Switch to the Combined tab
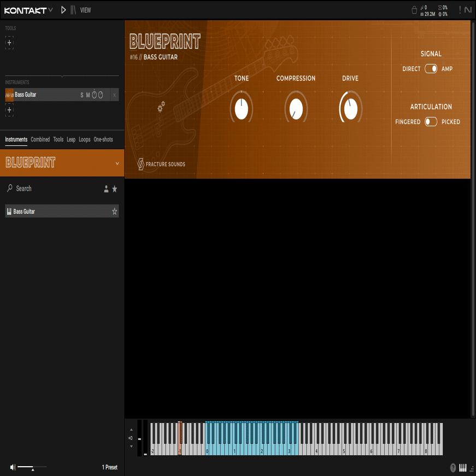This screenshot has width=476, height=476. (x=40, y=139)
